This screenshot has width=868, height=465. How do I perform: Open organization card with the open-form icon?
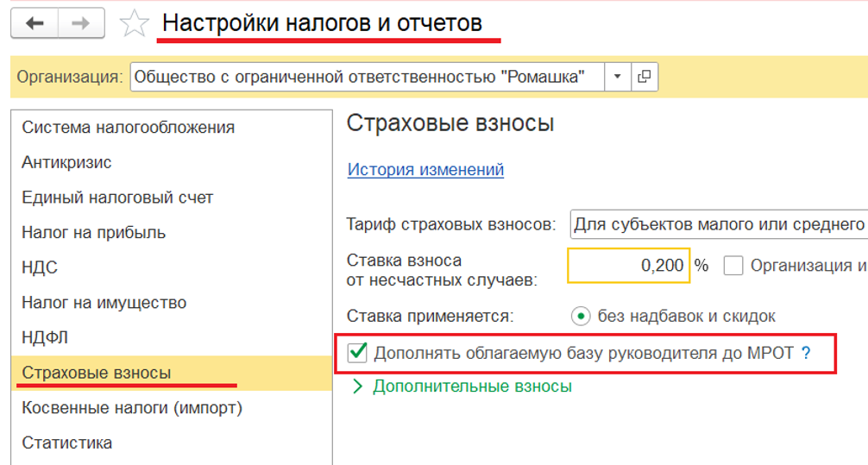(644, 77)
